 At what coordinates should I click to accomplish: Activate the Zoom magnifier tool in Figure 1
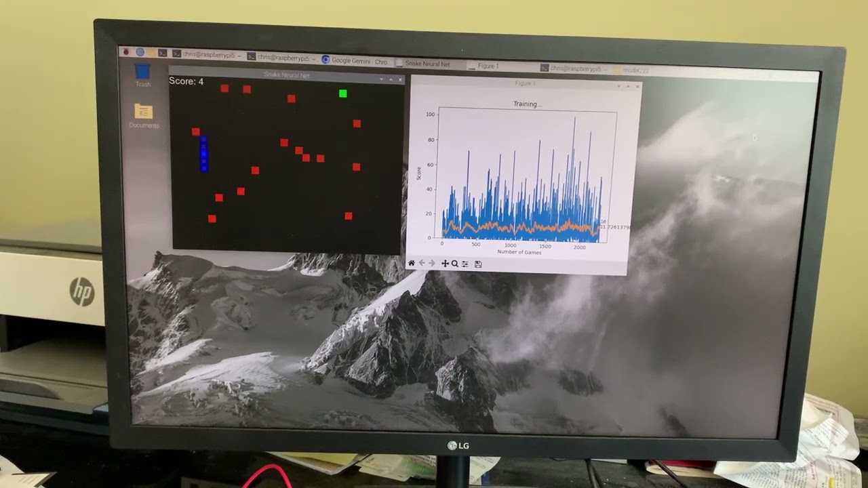(x=454, y=264)
